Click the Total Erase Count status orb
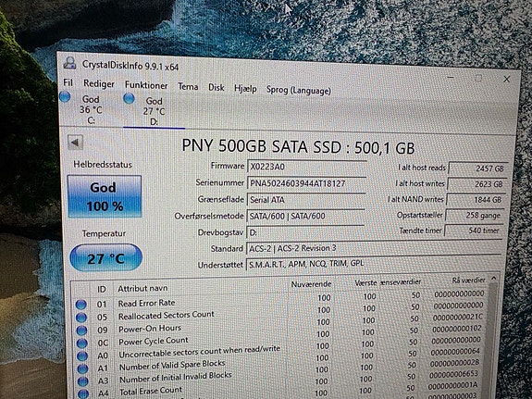532x399 pixels. click(83, 393)
